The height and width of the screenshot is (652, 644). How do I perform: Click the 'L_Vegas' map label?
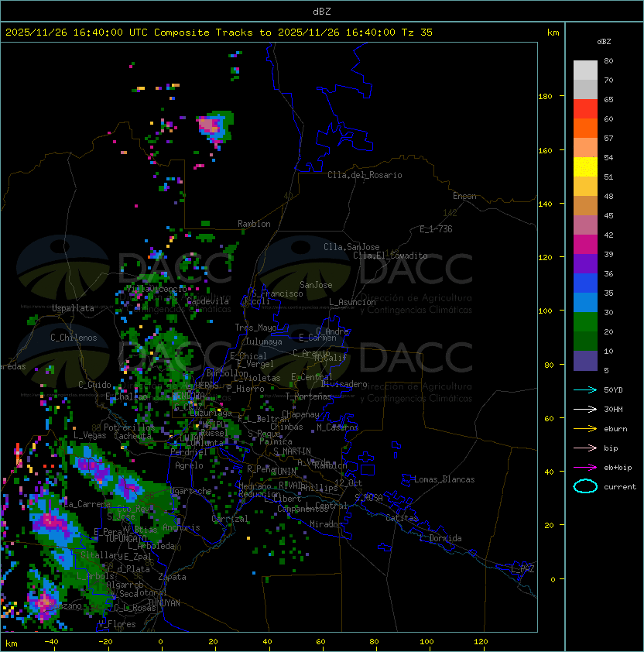pyautogui.click(x=90, y=435)
